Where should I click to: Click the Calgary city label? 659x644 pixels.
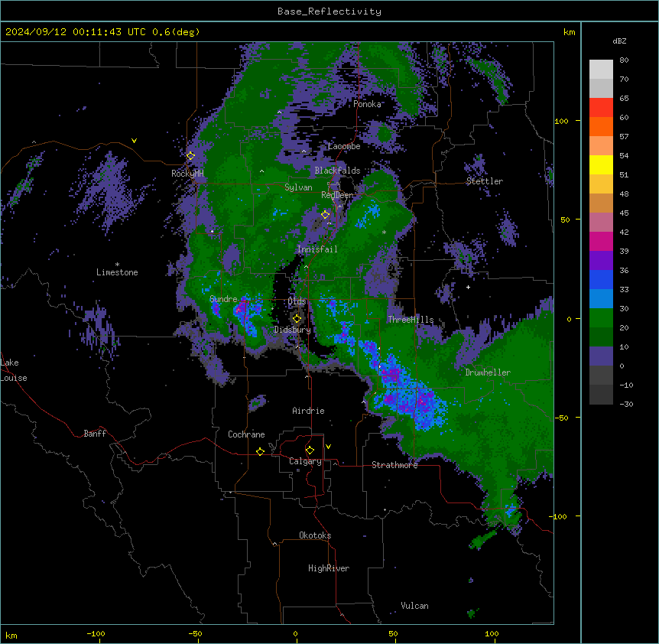(x=305, y=461)
